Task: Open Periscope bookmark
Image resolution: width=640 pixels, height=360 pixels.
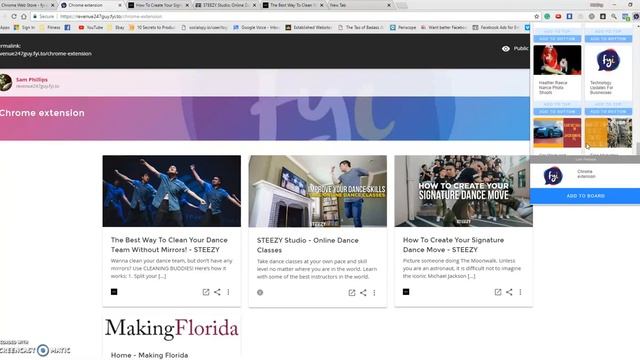Action: 403,27
